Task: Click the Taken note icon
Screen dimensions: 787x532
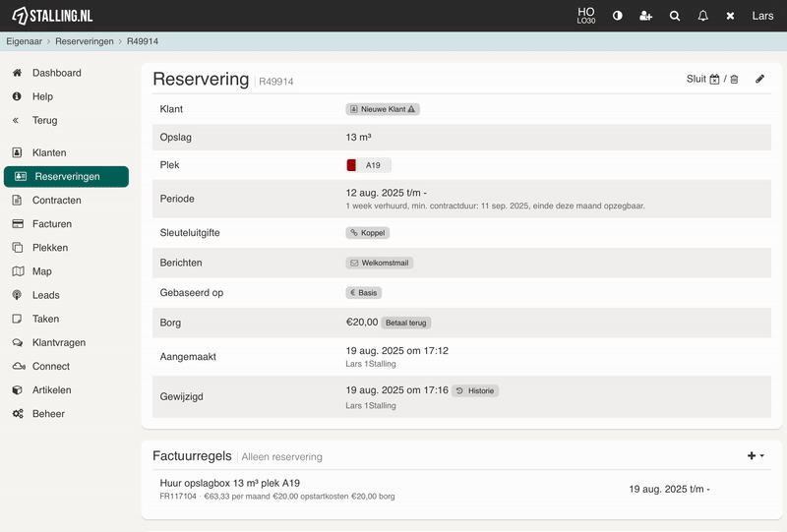Action: click(x=17, y=319)
